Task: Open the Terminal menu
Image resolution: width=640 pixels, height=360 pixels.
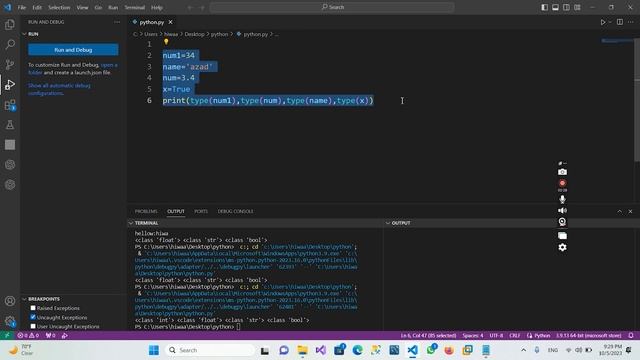Action: (135, 7)
